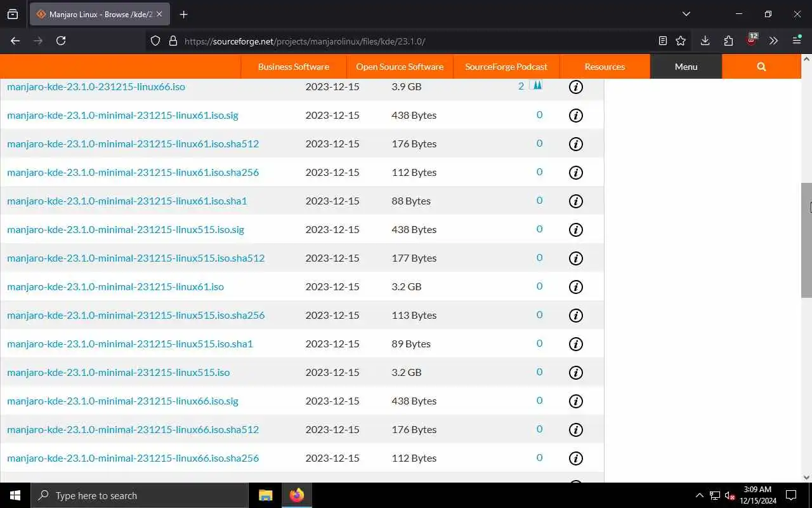Download manjaro-kde-23.1.0-minimal-231215-linux61.iso
812x508 pixels.
coord(115,286)
